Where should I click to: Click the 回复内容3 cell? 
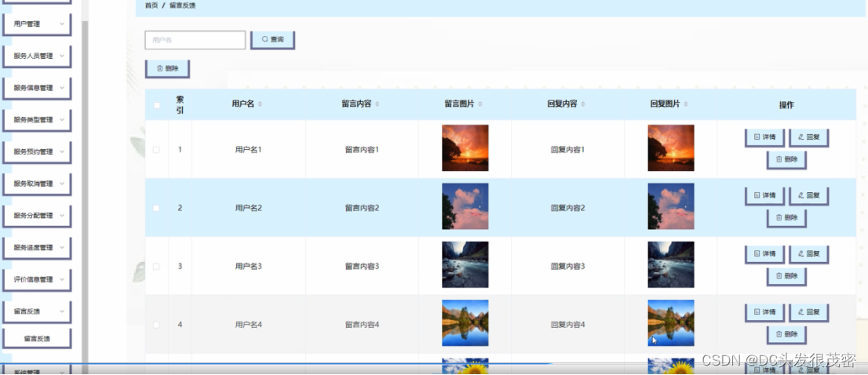tap(568, 267)
